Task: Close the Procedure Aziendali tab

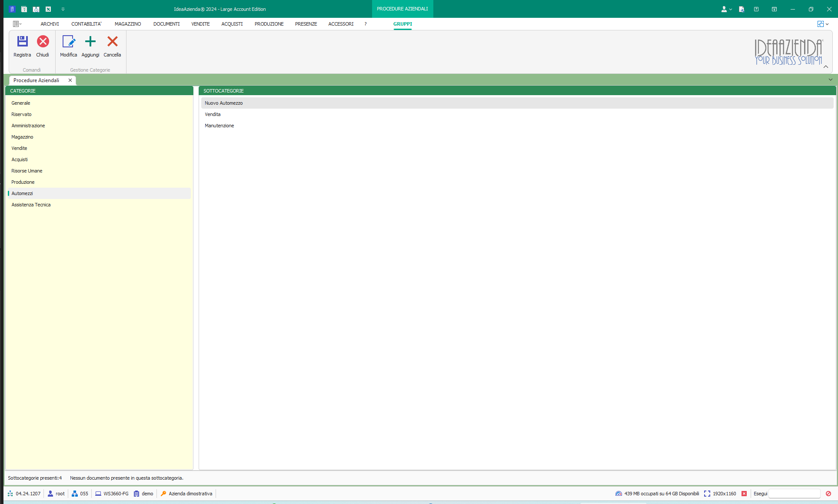Action: (70, 80)
